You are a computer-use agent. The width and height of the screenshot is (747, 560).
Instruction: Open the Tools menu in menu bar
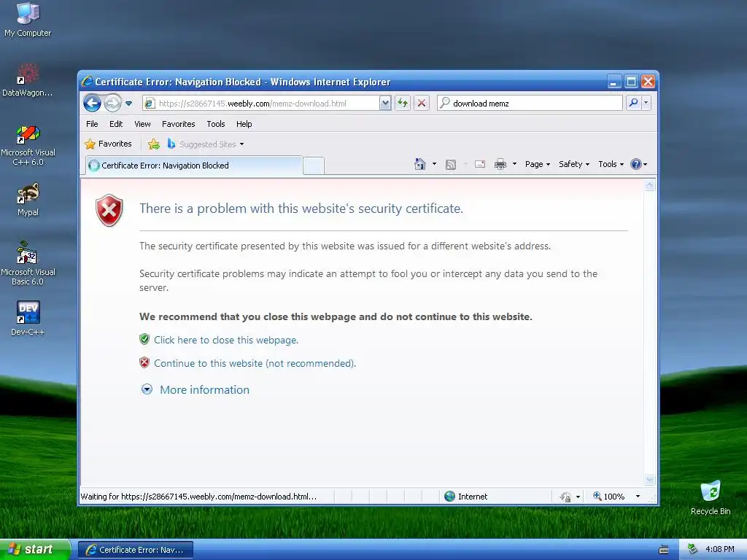coord(216,124)
